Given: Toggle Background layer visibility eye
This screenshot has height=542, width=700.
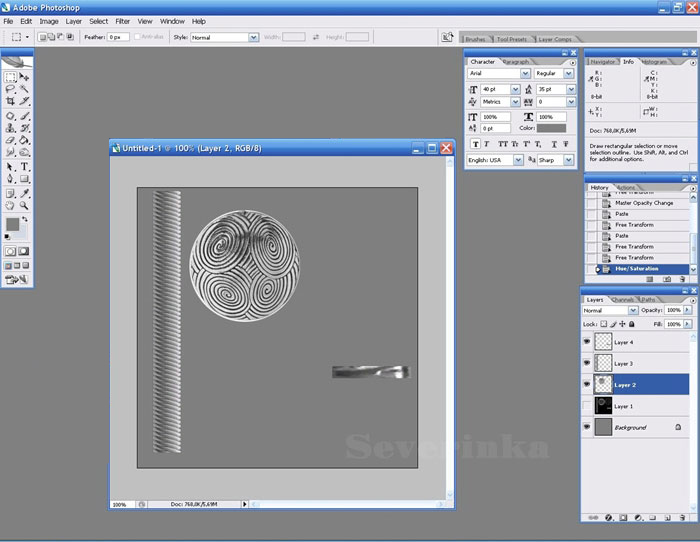Looking at the screenshot, I should (x=586, y=427).
